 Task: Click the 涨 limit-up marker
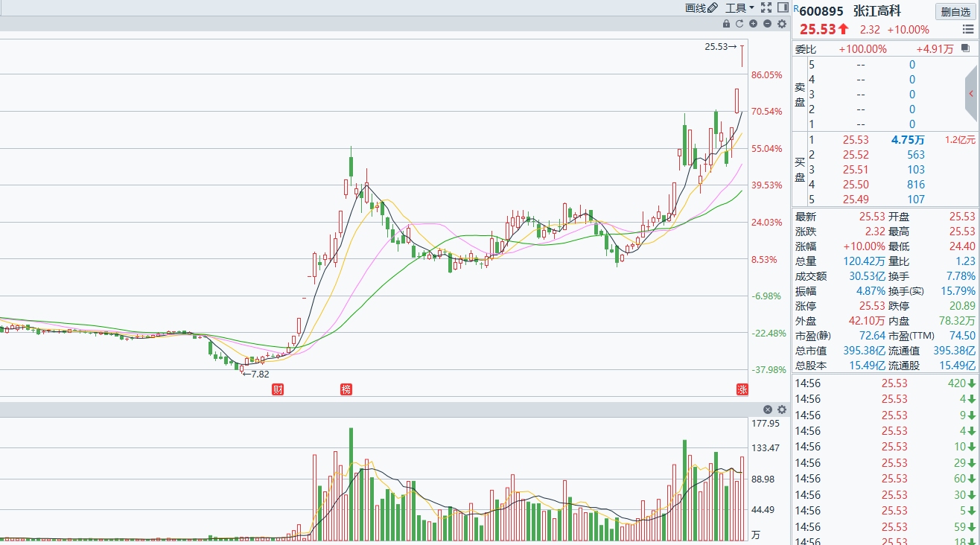point(742,389)
